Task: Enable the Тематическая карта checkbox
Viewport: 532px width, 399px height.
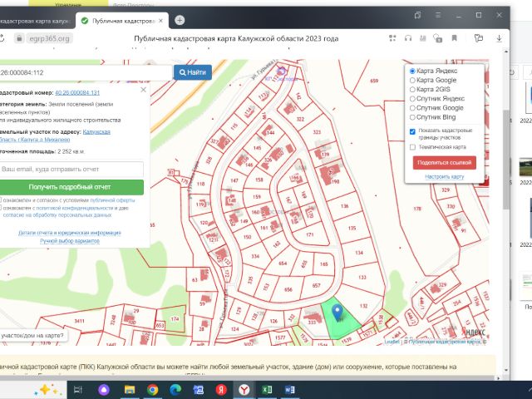Action: tap(413, 147)
